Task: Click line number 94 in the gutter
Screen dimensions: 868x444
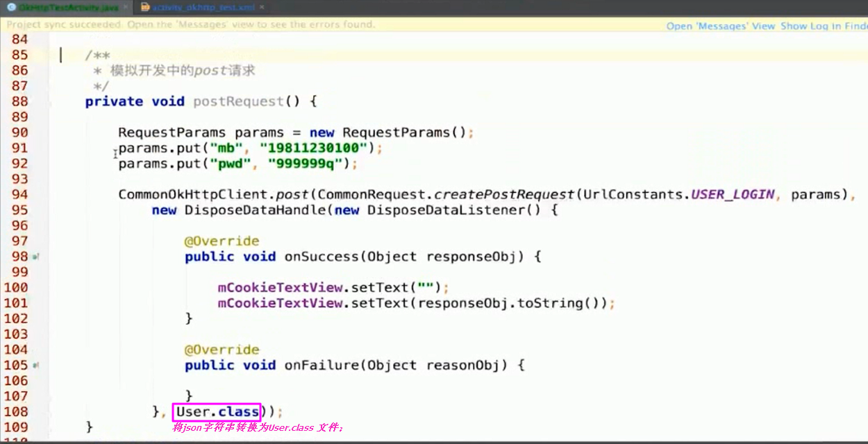Action: [19, 194]
